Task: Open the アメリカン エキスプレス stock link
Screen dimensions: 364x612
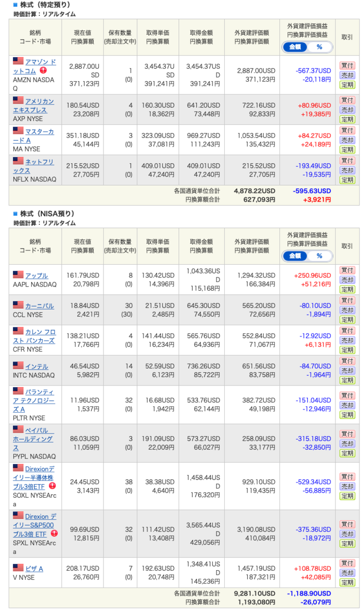Action: [x=33, y=105]
